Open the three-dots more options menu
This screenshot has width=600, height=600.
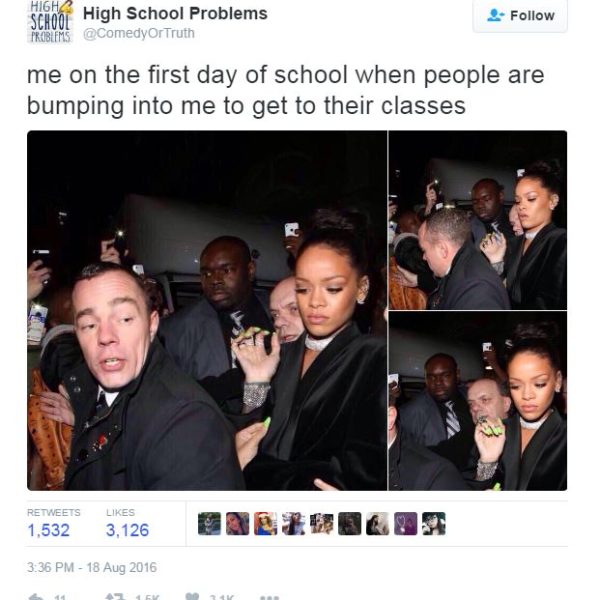tap(269, 597)
